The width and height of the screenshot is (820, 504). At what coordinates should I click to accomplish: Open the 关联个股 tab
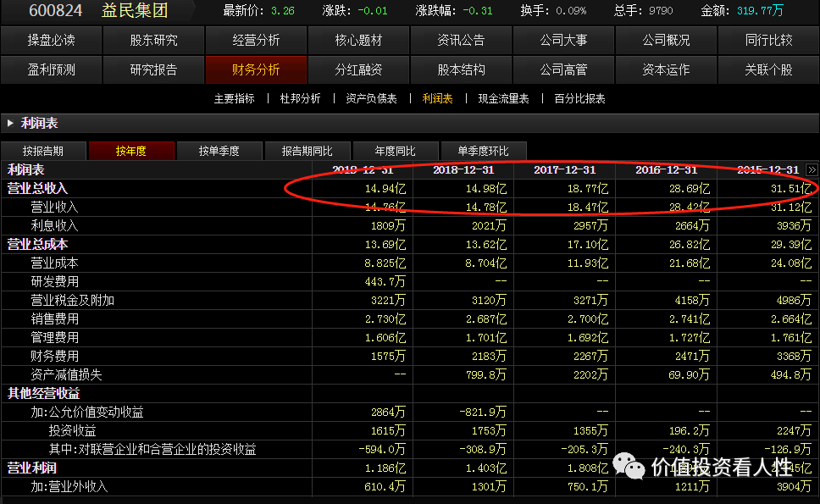pos(769,69)
